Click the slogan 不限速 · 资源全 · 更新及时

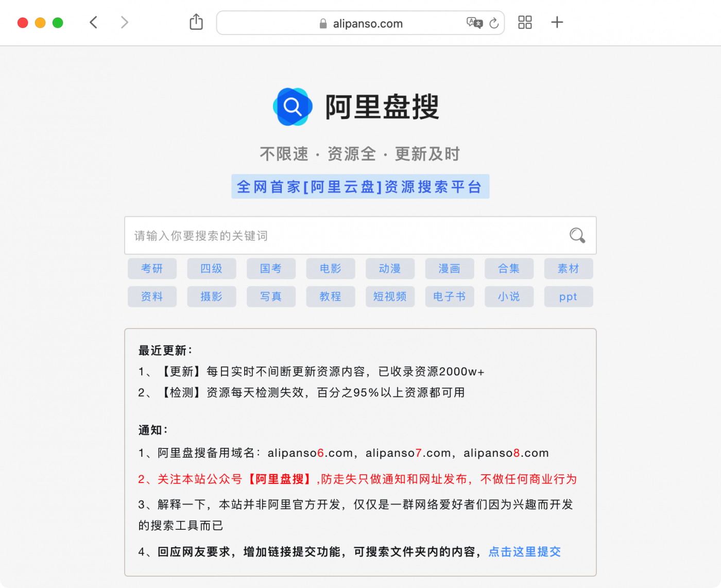360,154
